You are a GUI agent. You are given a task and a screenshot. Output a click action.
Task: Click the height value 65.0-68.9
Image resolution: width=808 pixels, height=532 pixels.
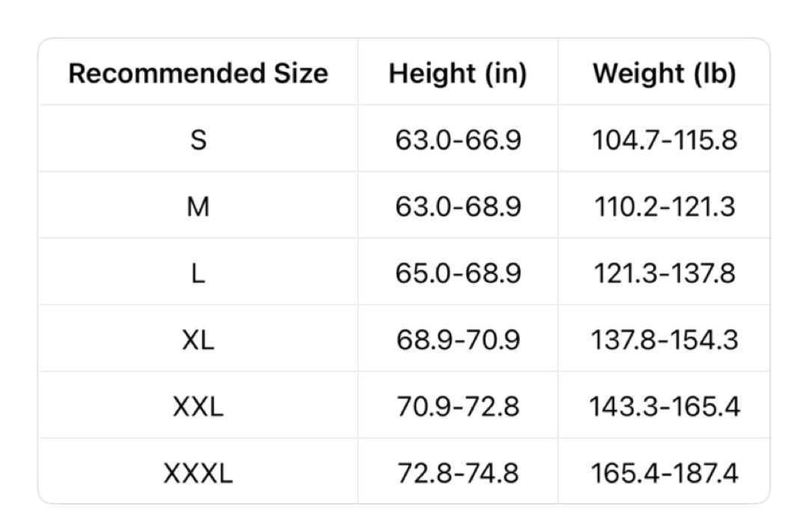point(458,273)
